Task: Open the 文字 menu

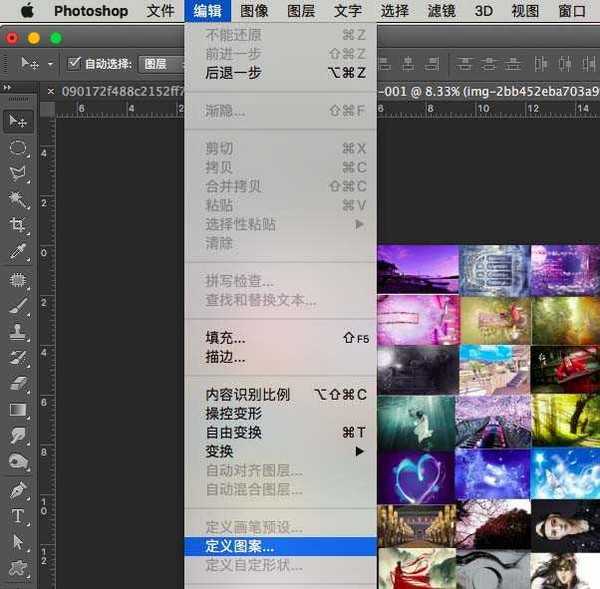Action: click(348, 11)
